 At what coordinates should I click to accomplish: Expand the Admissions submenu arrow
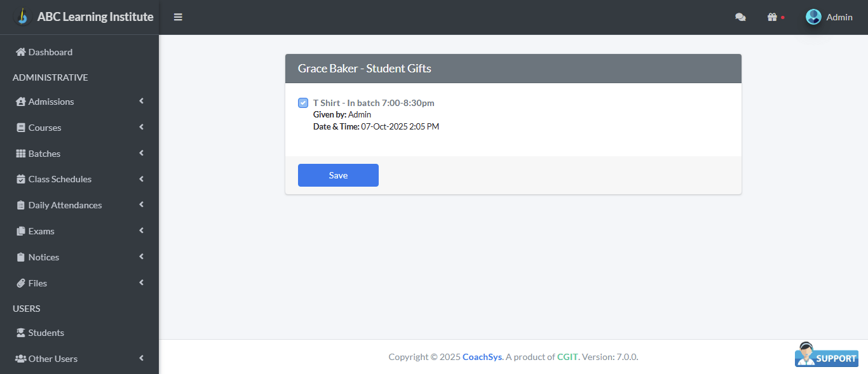click(x=141, y=101)
